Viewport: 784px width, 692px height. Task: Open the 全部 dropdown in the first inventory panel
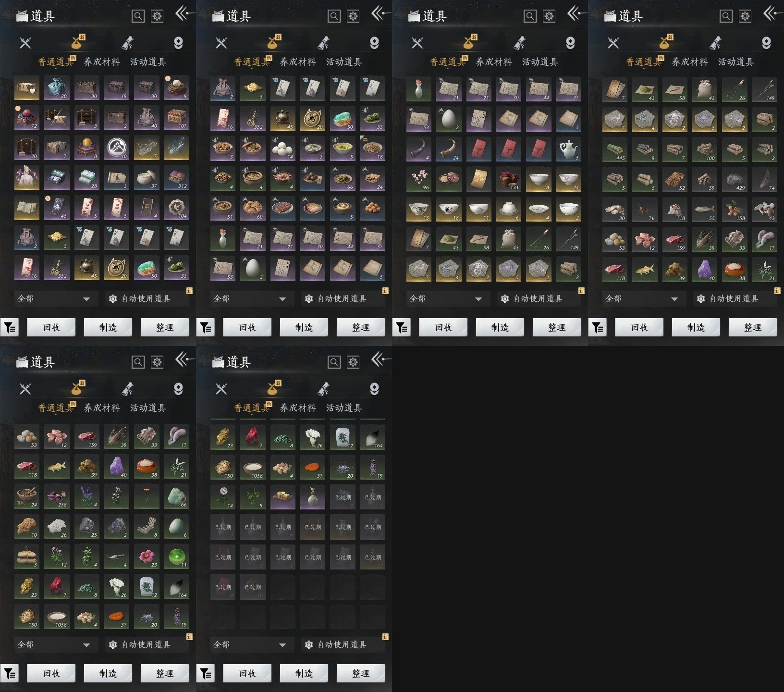pos(54,298)
